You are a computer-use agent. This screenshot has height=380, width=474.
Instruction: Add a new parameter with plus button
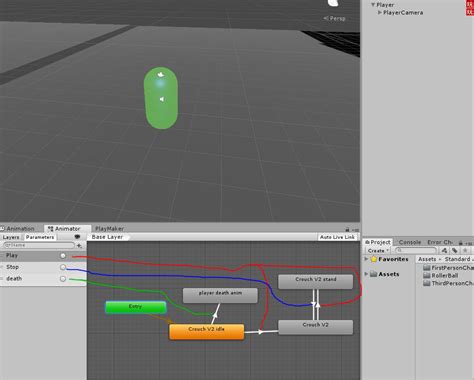[x=80, y=246]
